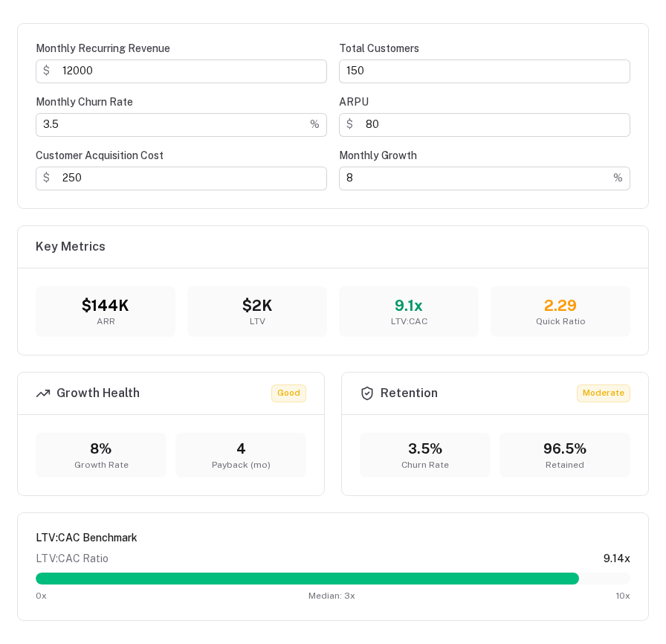Edit the Monthly Growth percentage field
The height and width of the screenshot is (644, 666).
[x=484, y=178]
